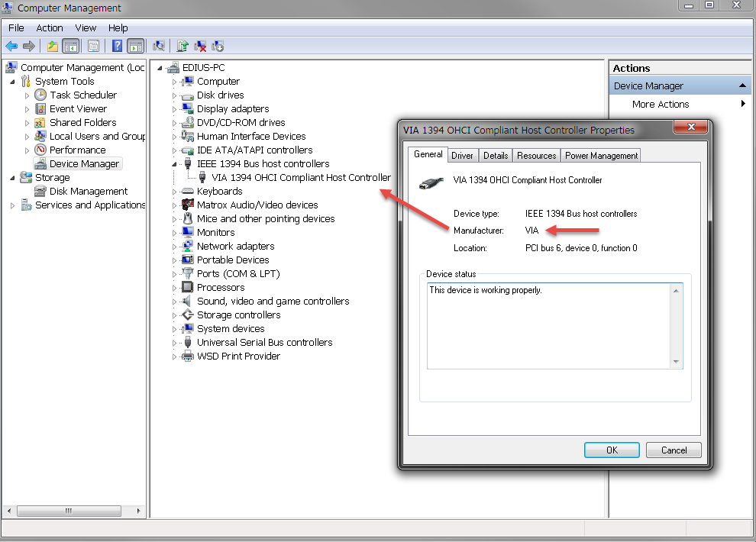Collapse the IEEE 1394 Bus host controllers node

(x=174, y=164)
